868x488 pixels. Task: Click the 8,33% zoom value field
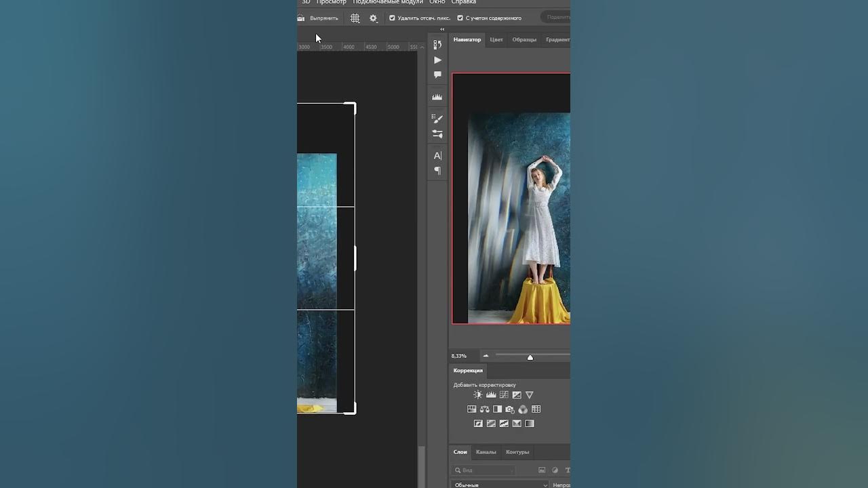point(459,356)
